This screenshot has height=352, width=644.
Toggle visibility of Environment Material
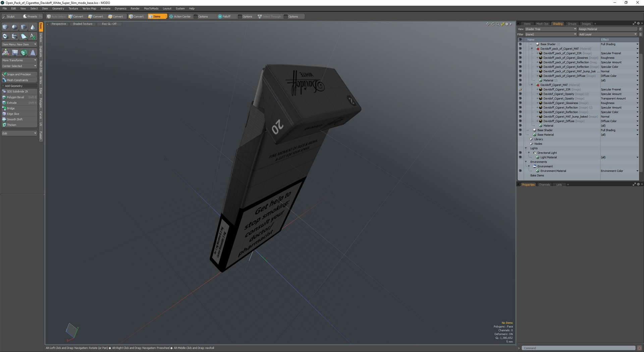tap(520, 171)
